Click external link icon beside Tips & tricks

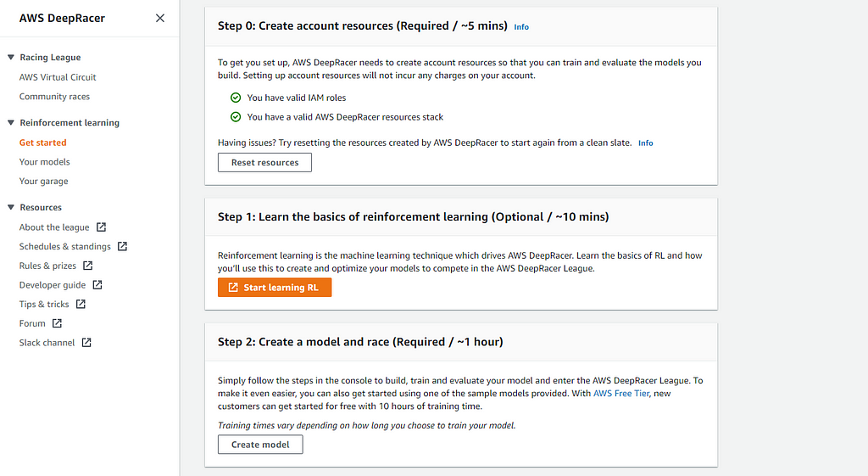[x=81, y=305]
